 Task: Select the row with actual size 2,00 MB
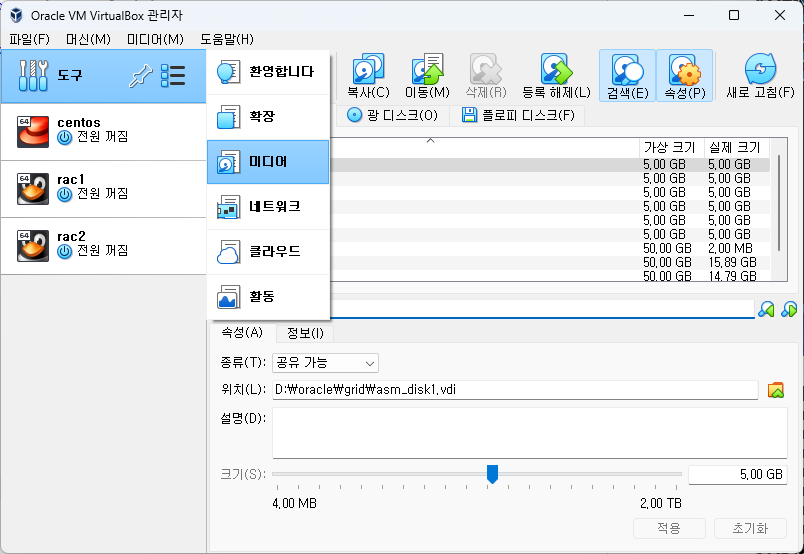click(x=550, y=248)
